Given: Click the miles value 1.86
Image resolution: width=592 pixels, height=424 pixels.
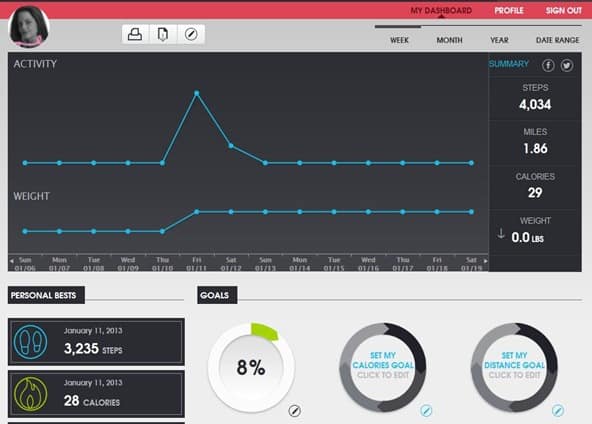Looking at the screenshot, I should pos(535,148).
